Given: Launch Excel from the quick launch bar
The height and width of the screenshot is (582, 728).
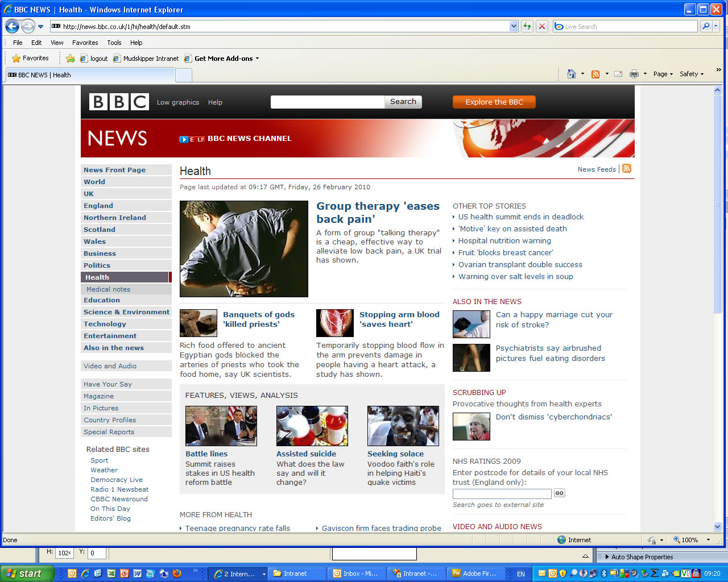Looking at the screenshot, I should click(111, 573).
